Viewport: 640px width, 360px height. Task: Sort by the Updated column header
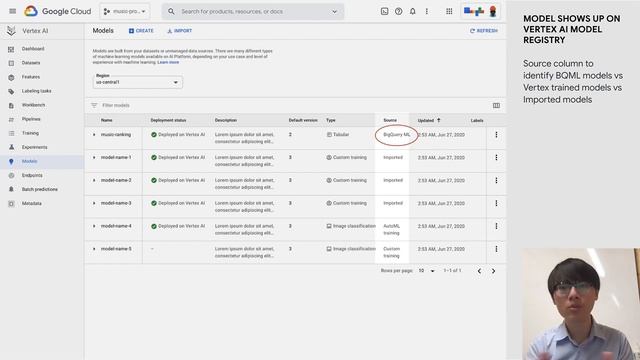429,120
